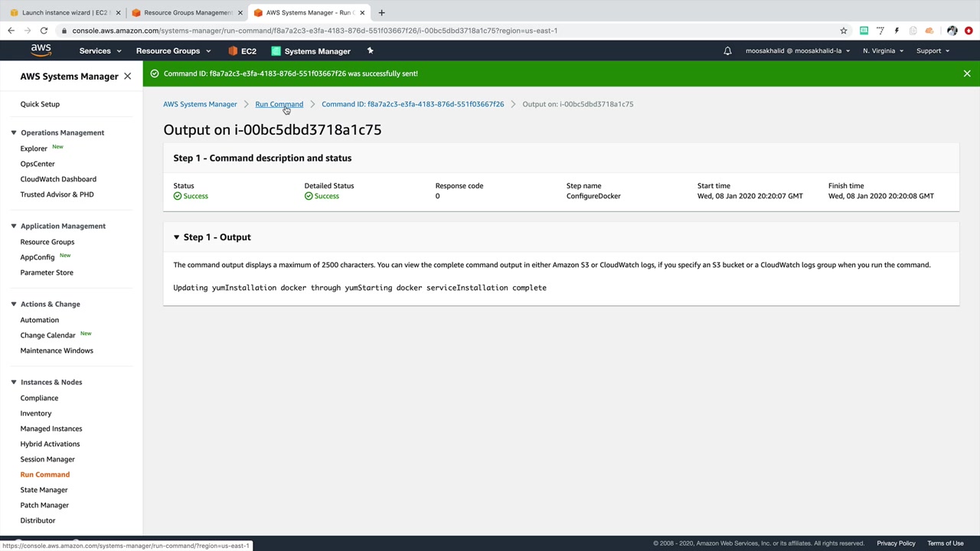Open Trusted Advisor & PHD
Screen dimensions: 980x551
pos(57,194)
